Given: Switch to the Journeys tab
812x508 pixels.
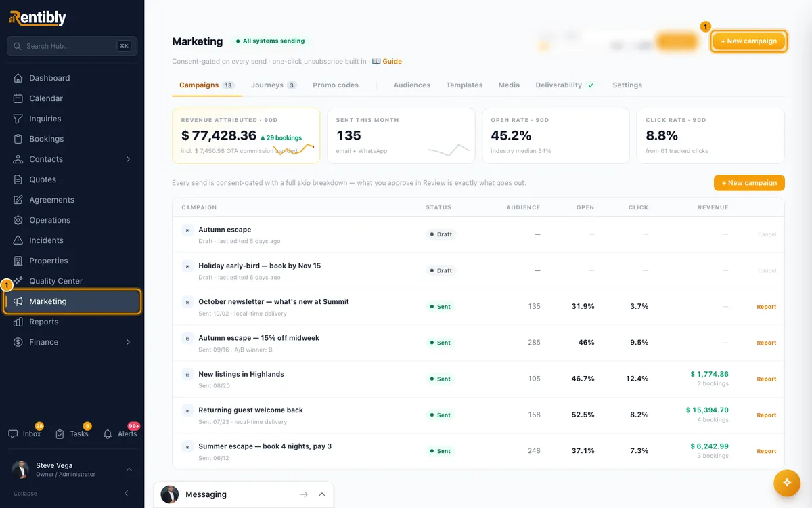Looking at the screenshot, I should point(273,85).
